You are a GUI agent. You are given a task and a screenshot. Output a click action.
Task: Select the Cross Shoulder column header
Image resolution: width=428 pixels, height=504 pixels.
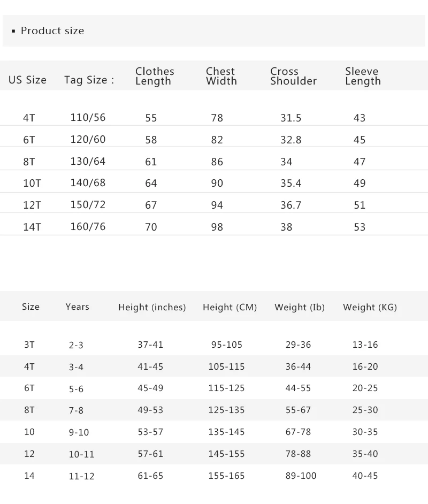coord(293,76)
